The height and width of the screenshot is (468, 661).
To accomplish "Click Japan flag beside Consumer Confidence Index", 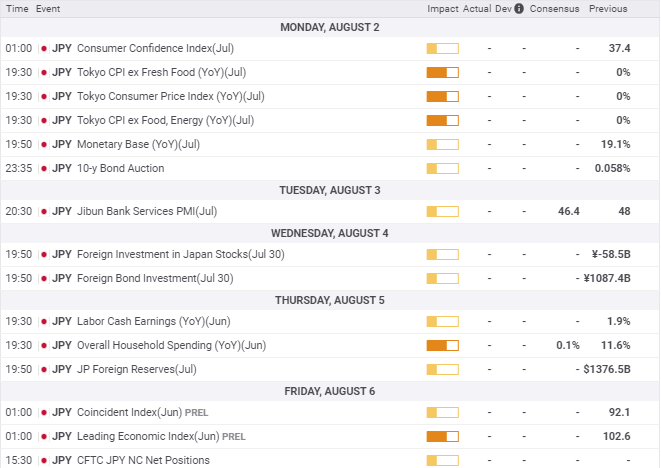I will [43, 48].
